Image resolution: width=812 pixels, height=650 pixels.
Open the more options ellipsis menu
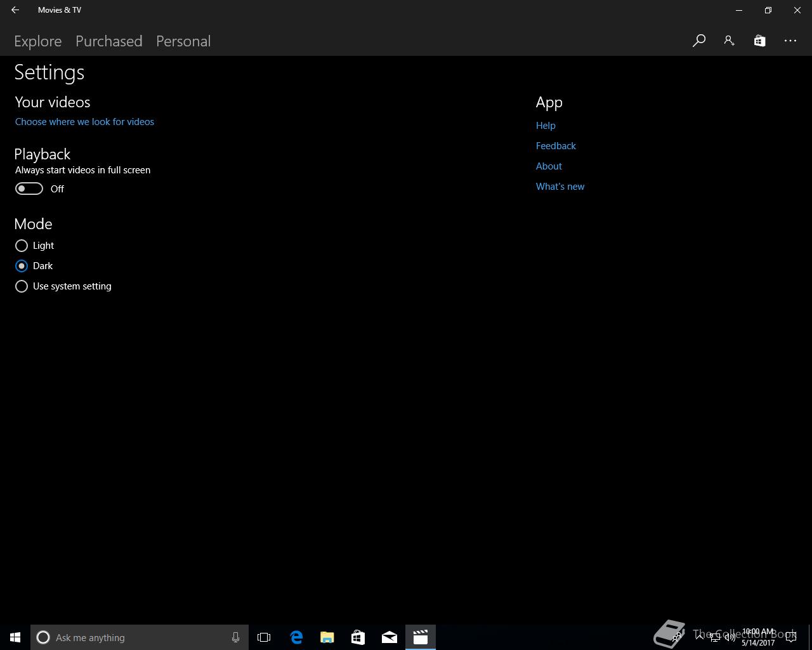(x=790, y=41)
